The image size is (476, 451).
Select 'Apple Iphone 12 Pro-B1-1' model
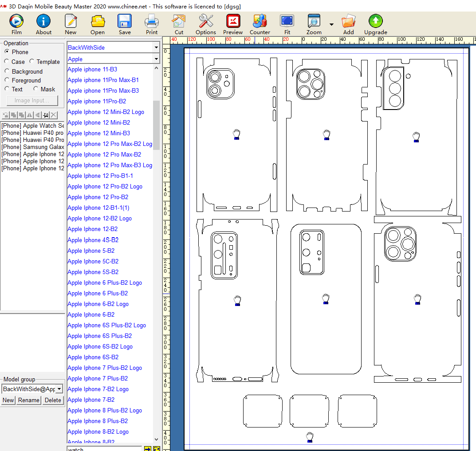(100, 176)
